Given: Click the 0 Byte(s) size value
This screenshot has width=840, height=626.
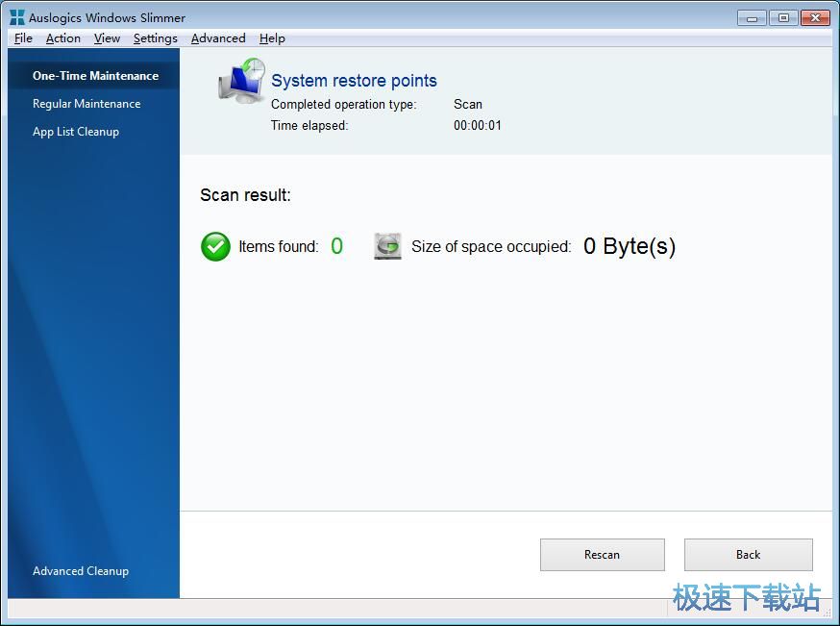Looking at the screenshot, I should click(x=630, y=246).
